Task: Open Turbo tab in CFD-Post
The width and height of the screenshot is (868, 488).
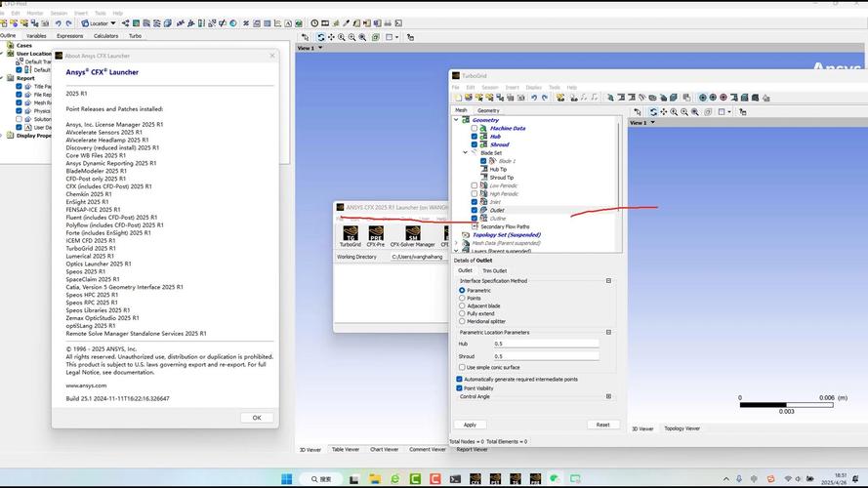Action: click(x=135, y=36)
